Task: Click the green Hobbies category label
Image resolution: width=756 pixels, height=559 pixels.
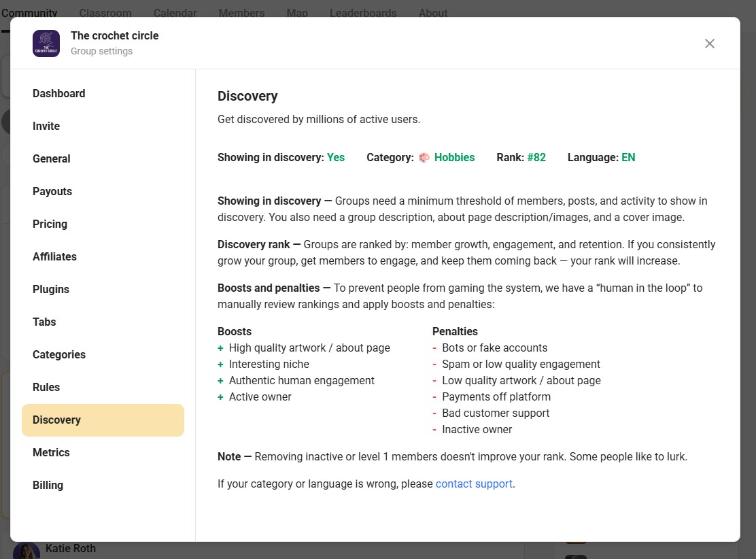Action: [x=454, y=158]
